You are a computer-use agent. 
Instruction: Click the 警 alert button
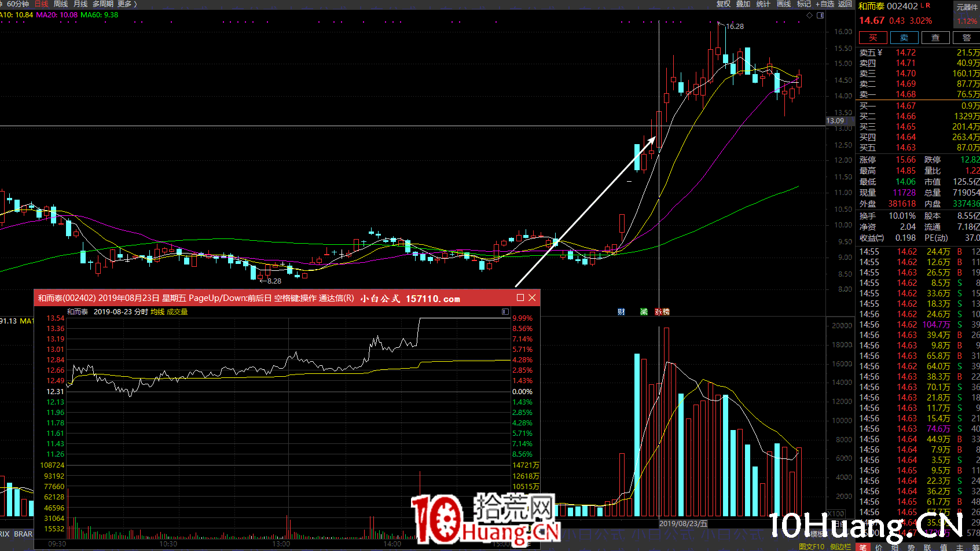tap(966, 38)
